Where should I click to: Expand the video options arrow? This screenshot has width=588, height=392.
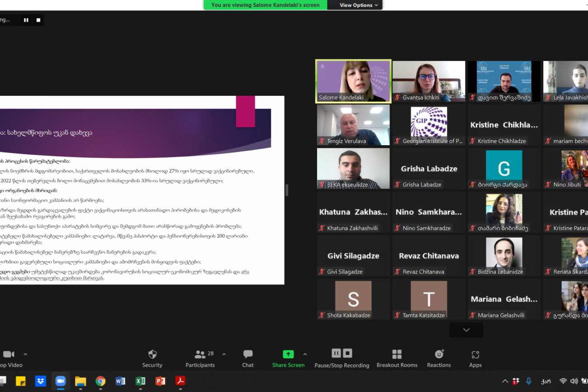(x=25, y=354)
